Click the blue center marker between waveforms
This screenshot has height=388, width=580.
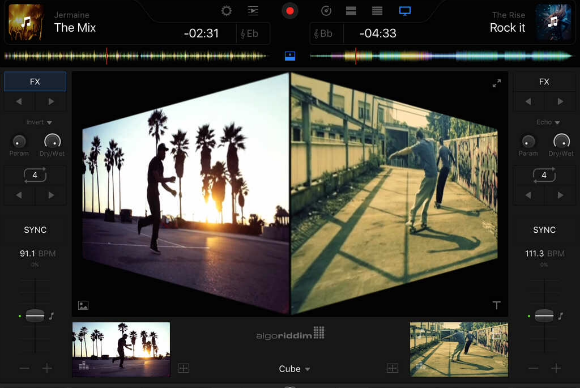(290, 56)
